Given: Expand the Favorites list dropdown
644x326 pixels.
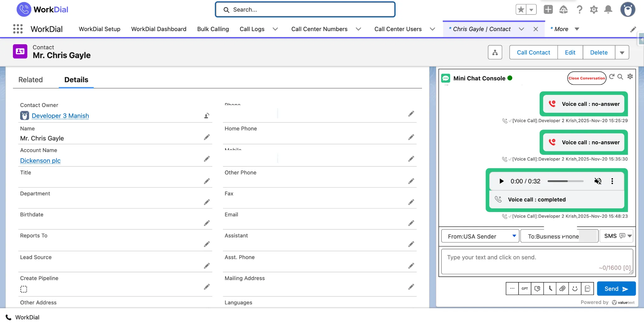Looking at the screenshot, I should tap(531, 10).
